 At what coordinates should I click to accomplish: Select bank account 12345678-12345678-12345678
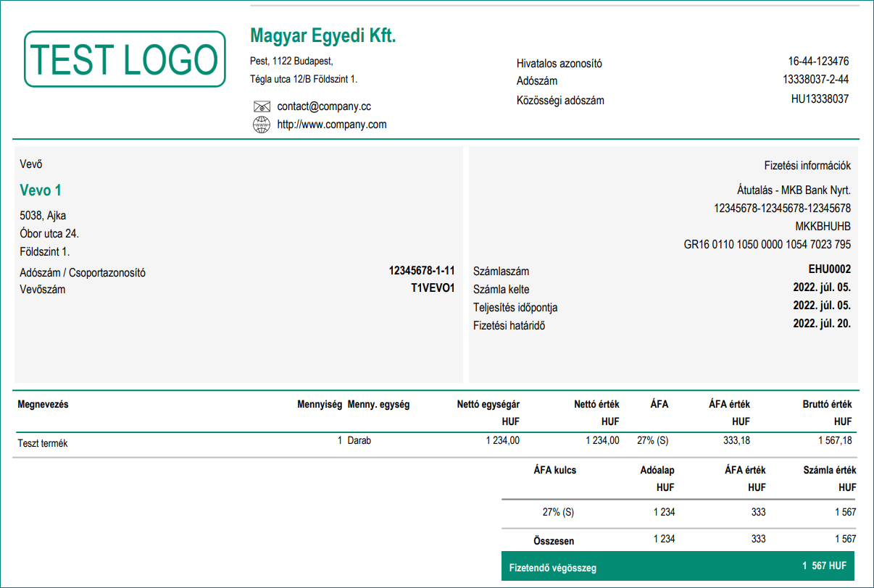783,209
